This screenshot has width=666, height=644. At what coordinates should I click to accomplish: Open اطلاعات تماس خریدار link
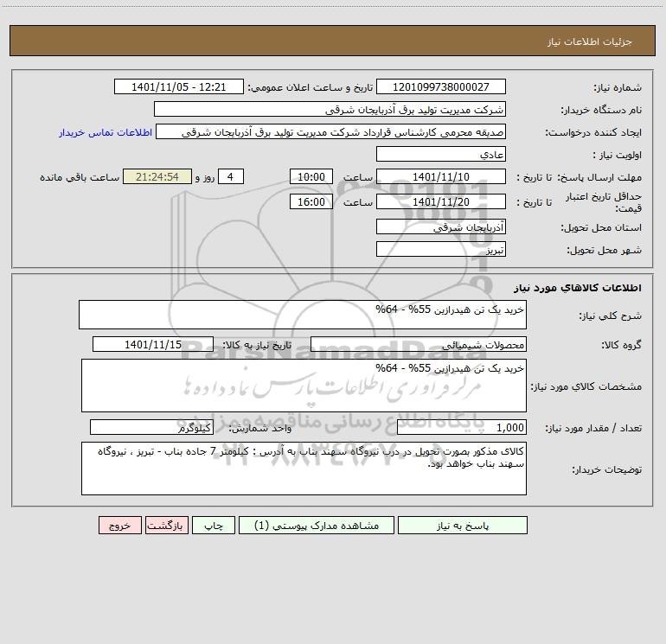[x=106, y=132]
